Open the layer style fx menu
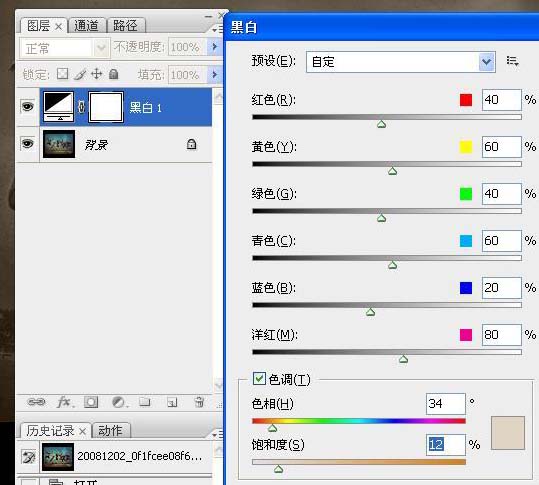This screenshot has height=485, width=539. click(x=64, y=401)
